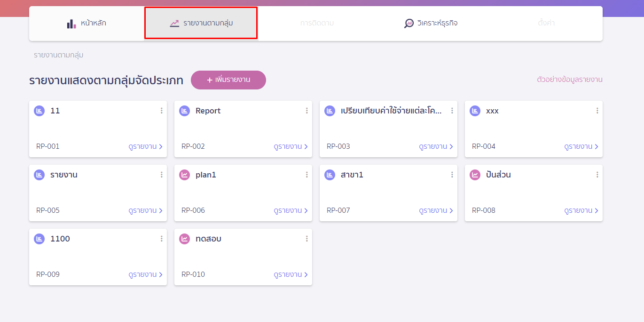The image size is (644, 322).
Task: Click the line chart icon on plan1 card
Action: 184,175
